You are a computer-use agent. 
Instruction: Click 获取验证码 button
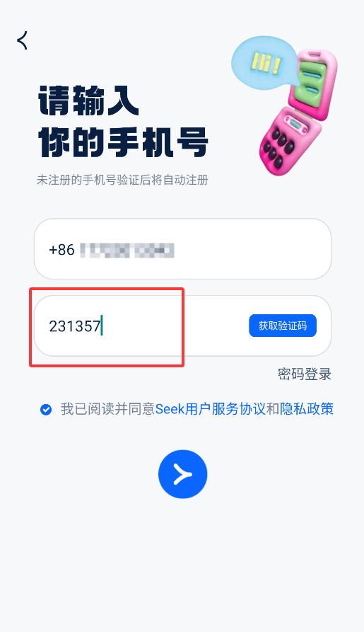(283, 326)
